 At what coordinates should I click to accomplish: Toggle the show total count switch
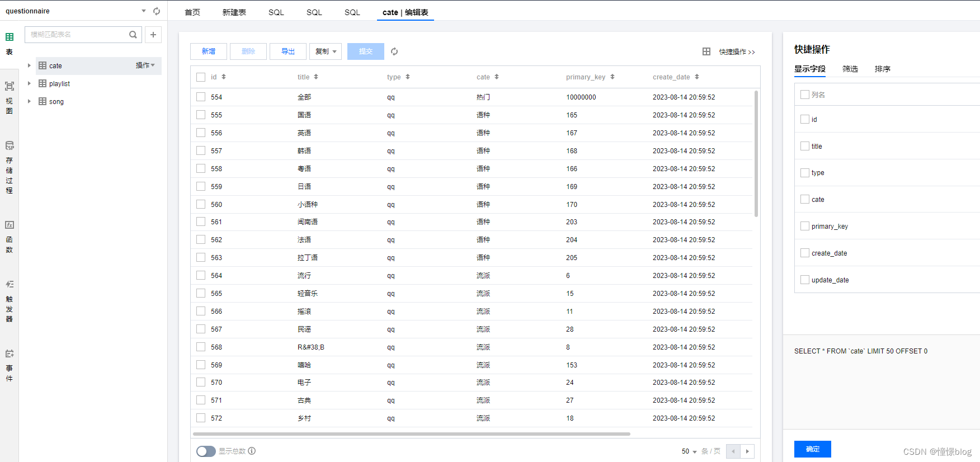(x=206, y=451)
